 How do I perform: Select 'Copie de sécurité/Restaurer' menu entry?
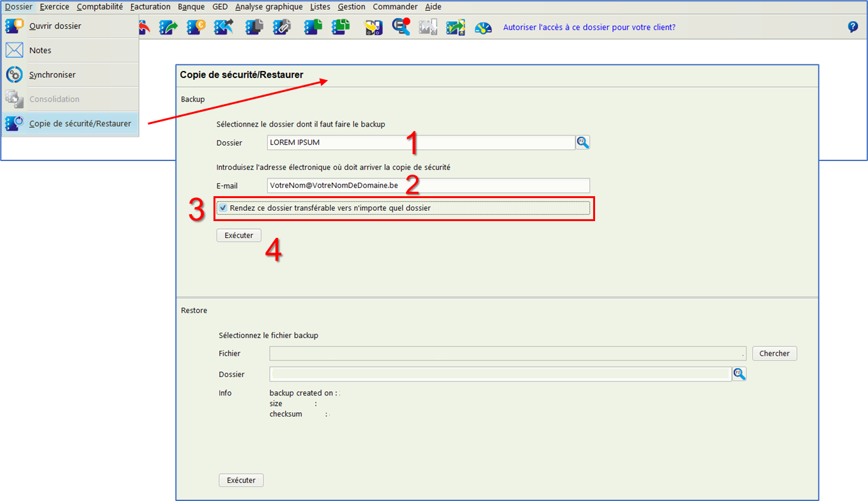click(70, 123)
